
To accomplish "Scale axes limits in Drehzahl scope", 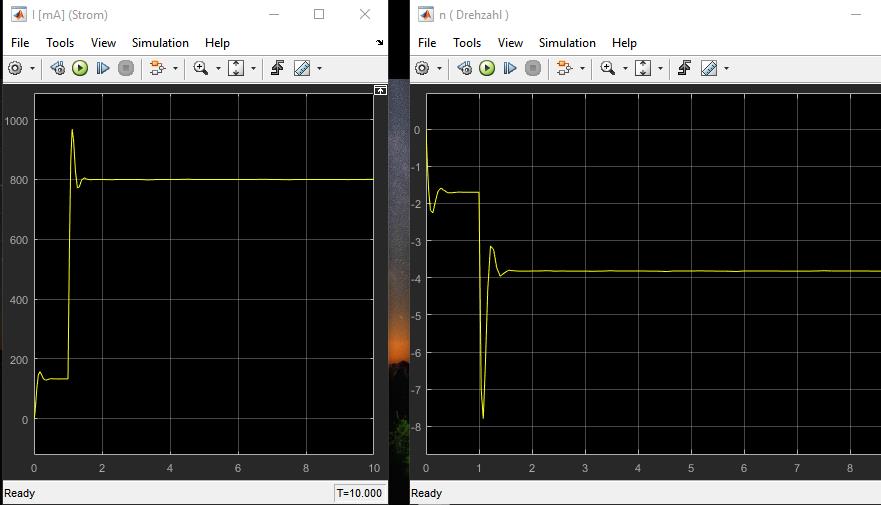I will pos(643,69).
